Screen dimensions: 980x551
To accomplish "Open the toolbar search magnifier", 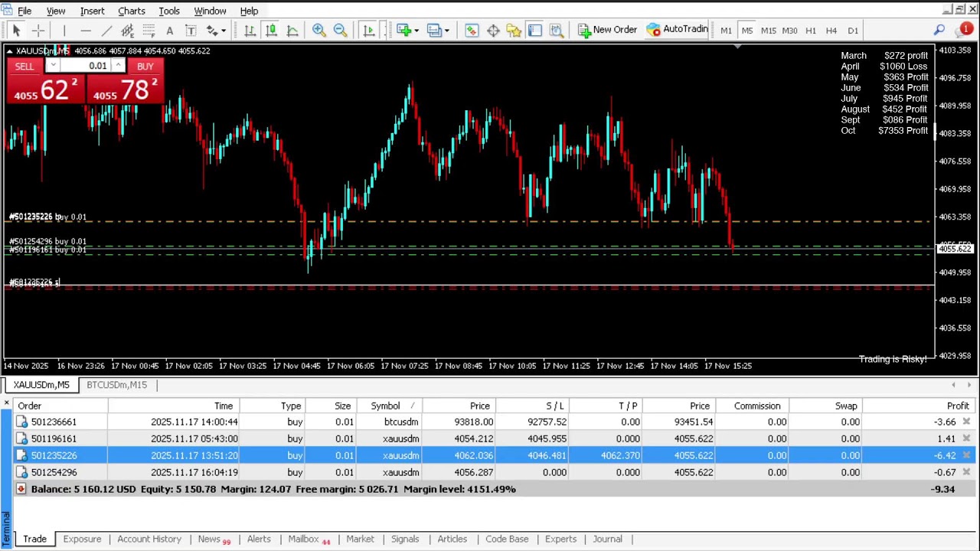I will (x=939, y=31).
